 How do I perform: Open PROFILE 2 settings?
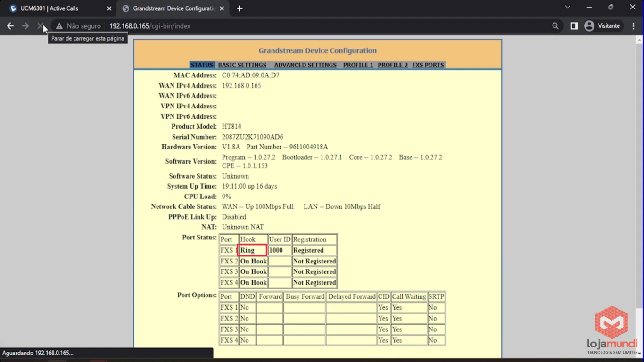click(x=392, y=65)
